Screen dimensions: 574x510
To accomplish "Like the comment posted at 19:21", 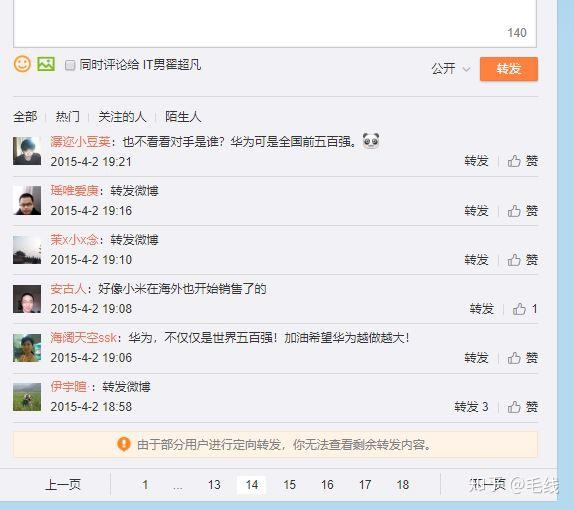I will tap(522, 161).
